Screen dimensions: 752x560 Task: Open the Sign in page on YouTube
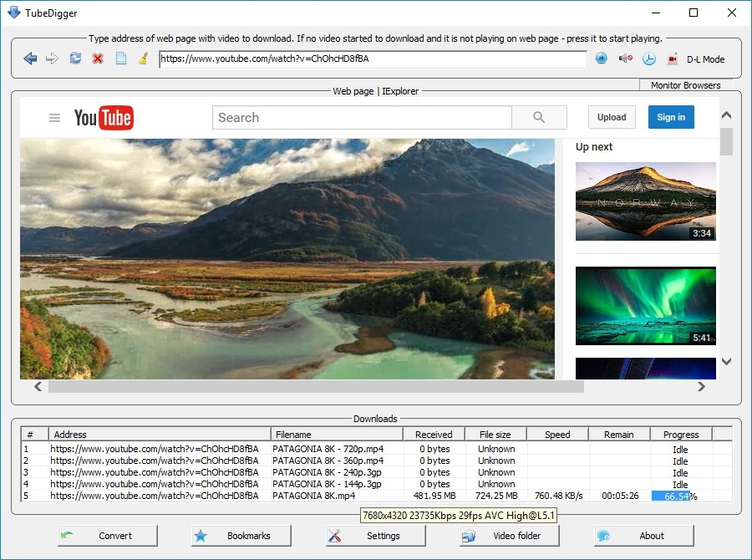[671, 117]
